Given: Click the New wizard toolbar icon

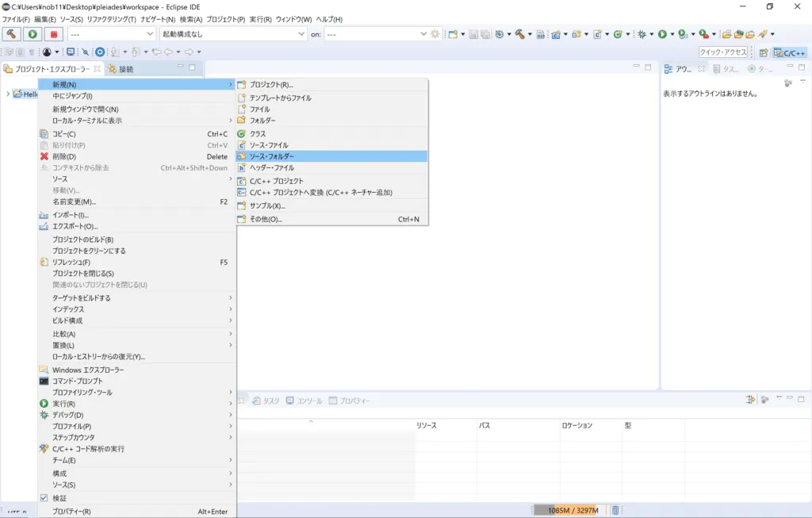Looking at the screenshot, I should click(x=453, y=34).
